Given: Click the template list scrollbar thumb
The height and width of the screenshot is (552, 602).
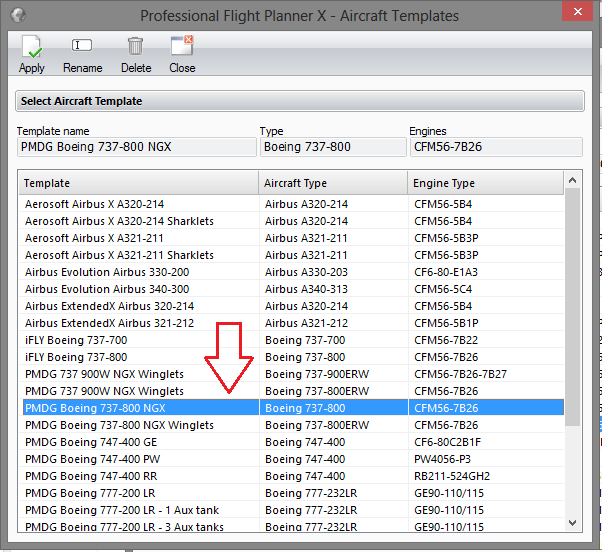Looking at the screenshot, I should coord(573,307).
